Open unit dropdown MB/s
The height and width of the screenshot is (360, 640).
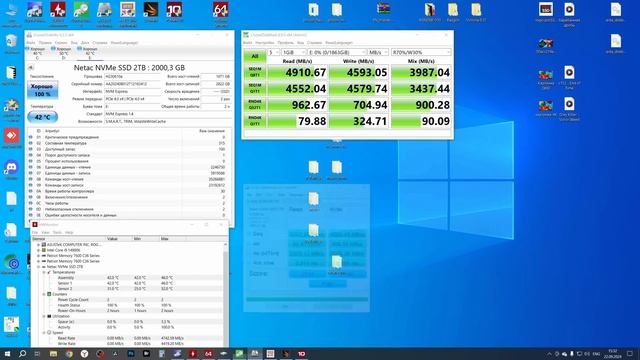pyautogui.click(x=378, y=52)
